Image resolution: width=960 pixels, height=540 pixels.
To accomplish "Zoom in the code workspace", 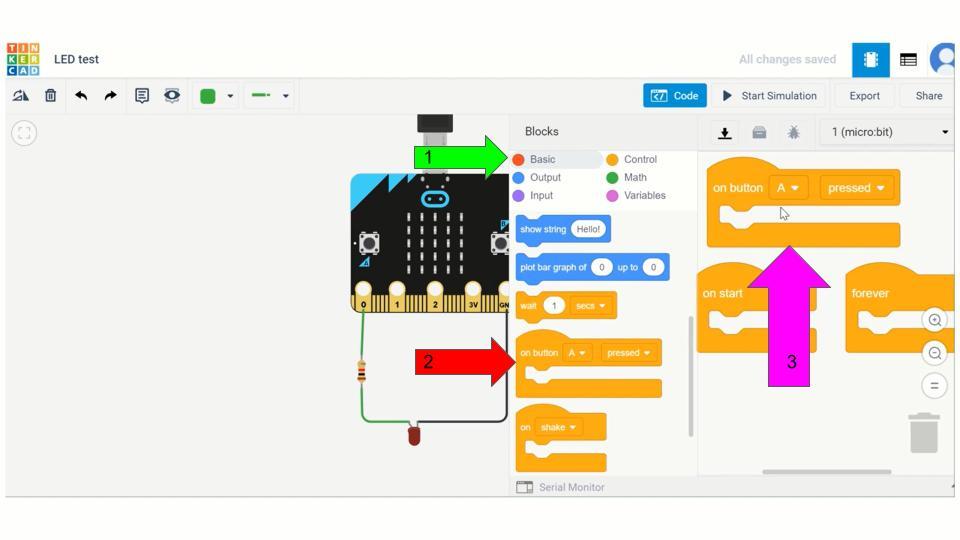I will [934, 320].
